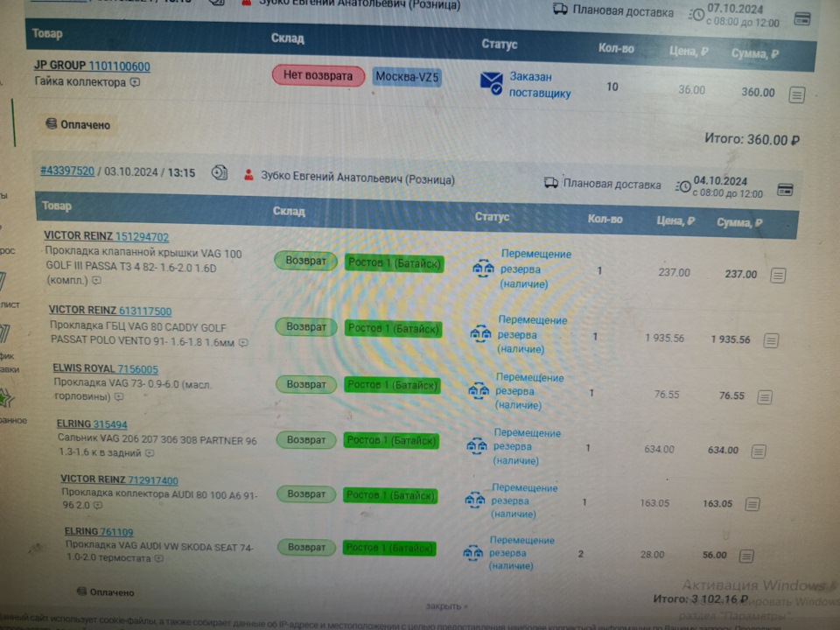Click the history clock icon near 13:15
The height and width of the screenshot is (630, 840).
pyautogui.click(x=219, y=173)
